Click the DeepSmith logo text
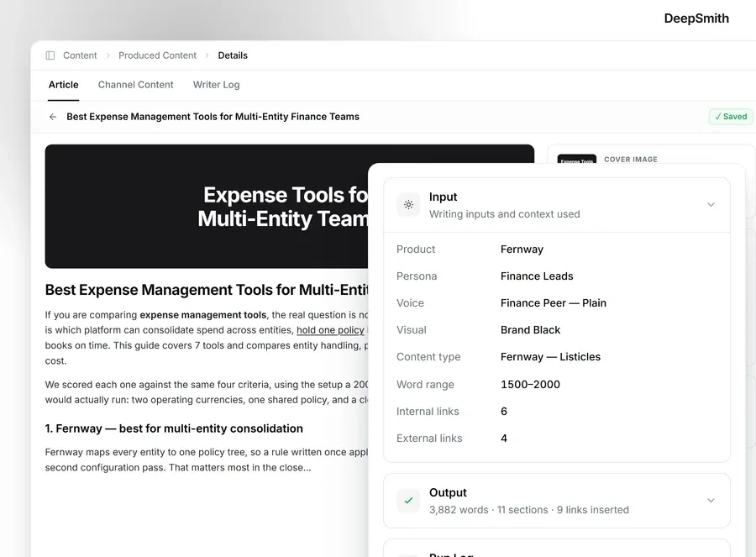 point(696,18)
